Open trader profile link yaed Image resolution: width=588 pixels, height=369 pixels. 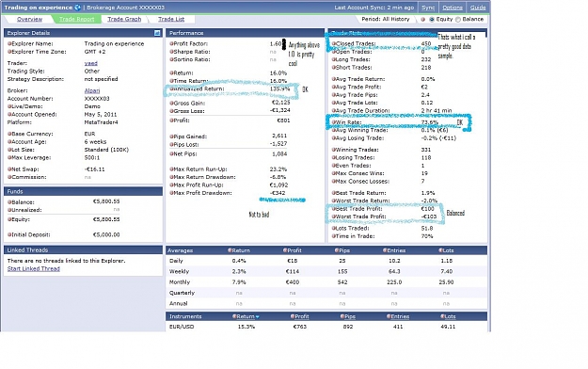90,63
